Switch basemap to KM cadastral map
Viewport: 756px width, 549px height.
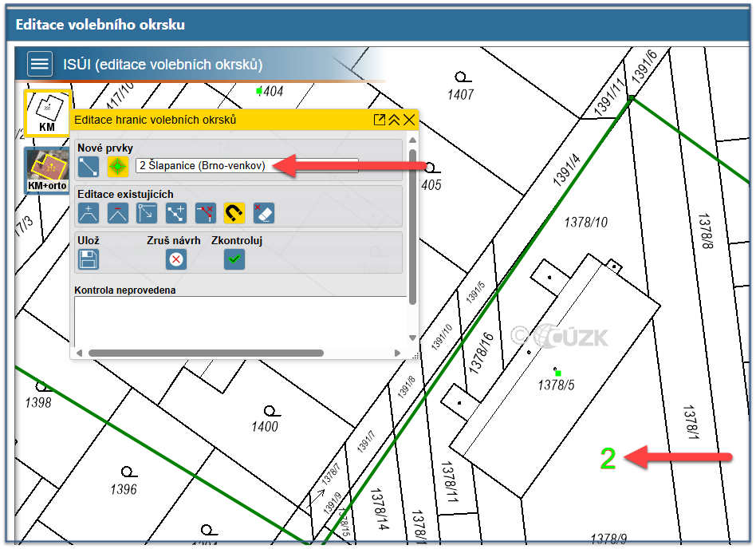click(47, 113)
